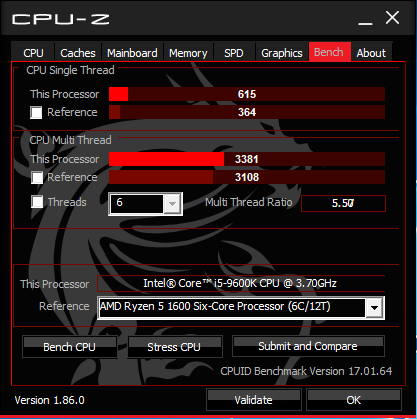Open the SPD tab
This screenshot has height=419, width=417.
click(234, 52)
